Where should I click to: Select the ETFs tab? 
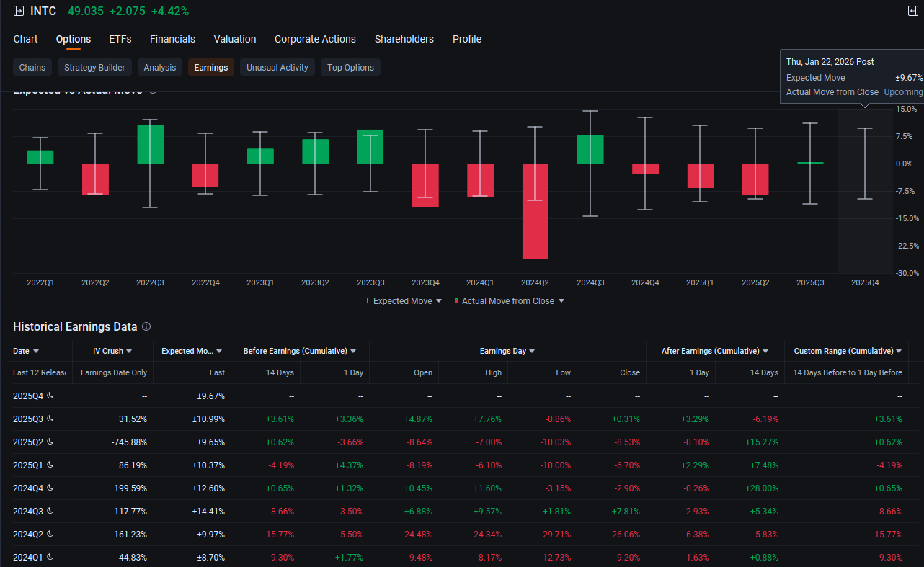click(120, 39)
